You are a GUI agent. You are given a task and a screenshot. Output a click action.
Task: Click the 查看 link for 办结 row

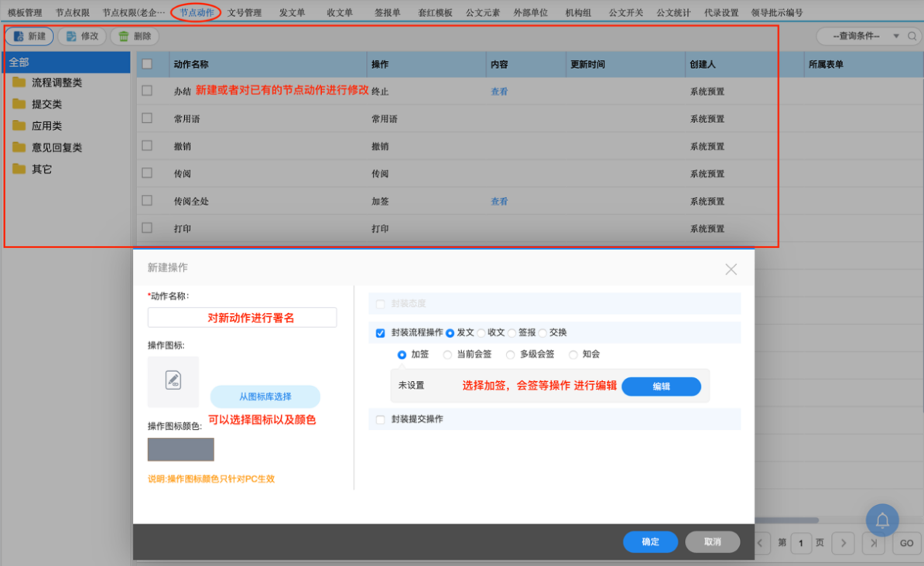click(499, 92)
